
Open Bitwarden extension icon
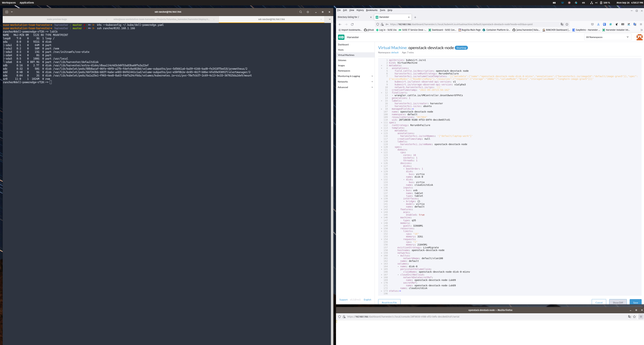(x=604, y=24)
